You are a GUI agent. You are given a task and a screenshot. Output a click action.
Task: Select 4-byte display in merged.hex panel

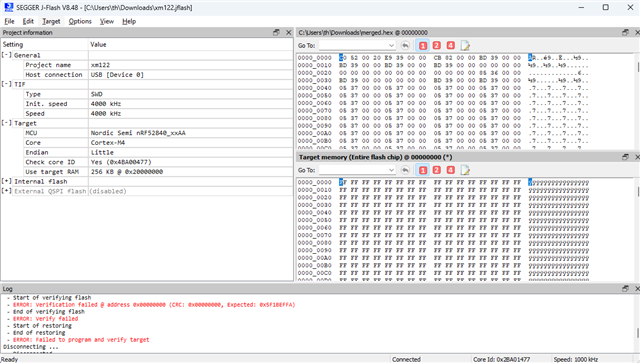pyautogui.click(x=451, y=45)
